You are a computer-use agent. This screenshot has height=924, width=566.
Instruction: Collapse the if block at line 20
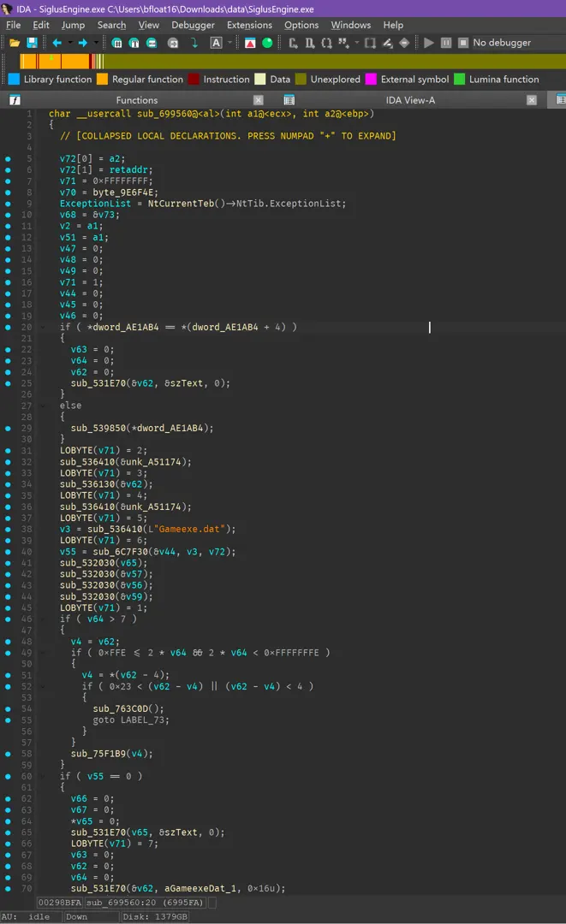(x=43, y=327)
